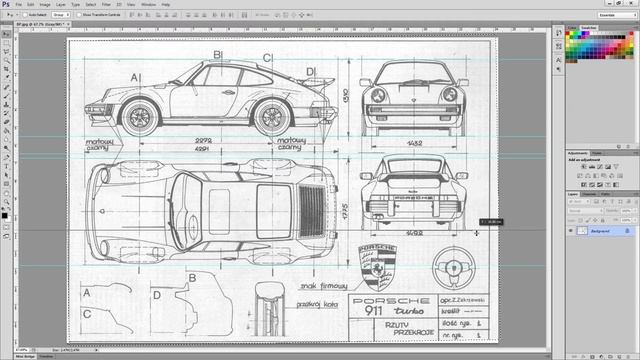The width and height of the screenshot is (640, 360).
Task: Open the Layers panel options menu
Action: point(635,194)
